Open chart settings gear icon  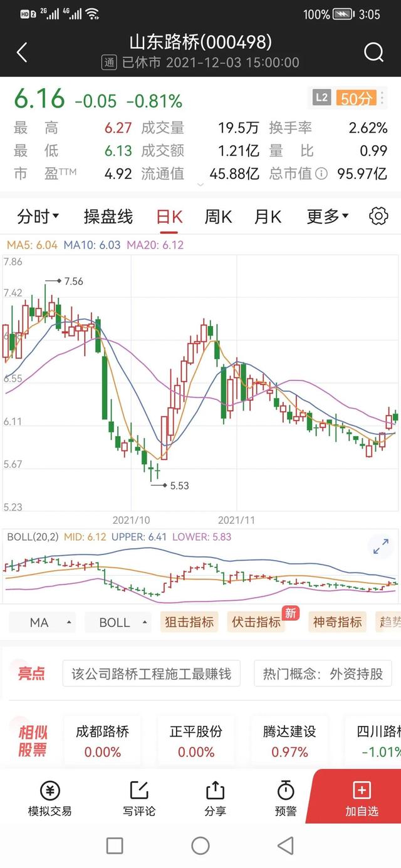378,217
